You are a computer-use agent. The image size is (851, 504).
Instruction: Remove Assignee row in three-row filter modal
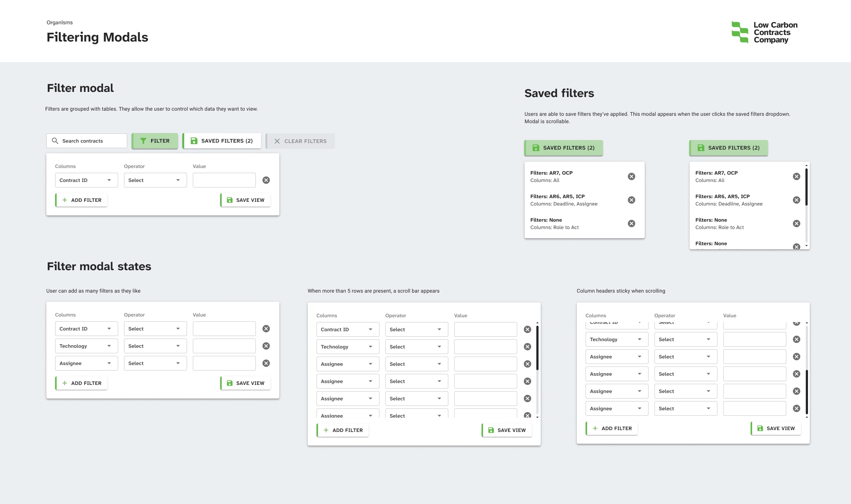coord(266,363)
